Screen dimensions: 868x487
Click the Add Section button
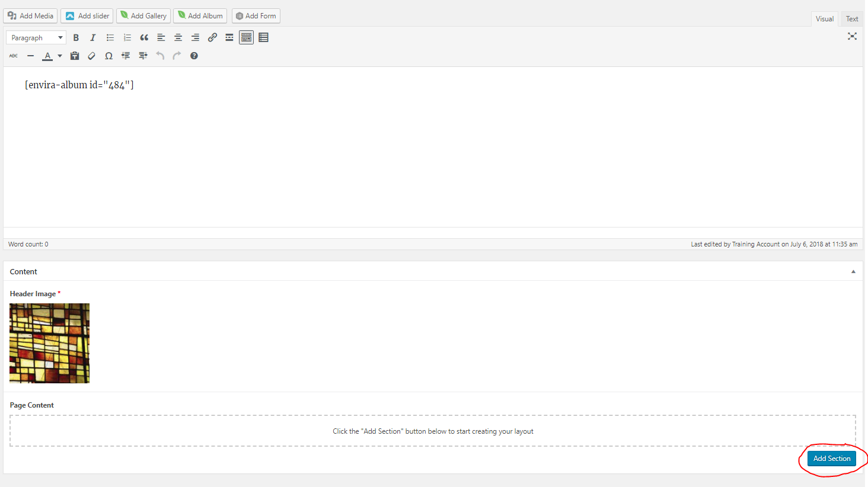click(831, 459)
